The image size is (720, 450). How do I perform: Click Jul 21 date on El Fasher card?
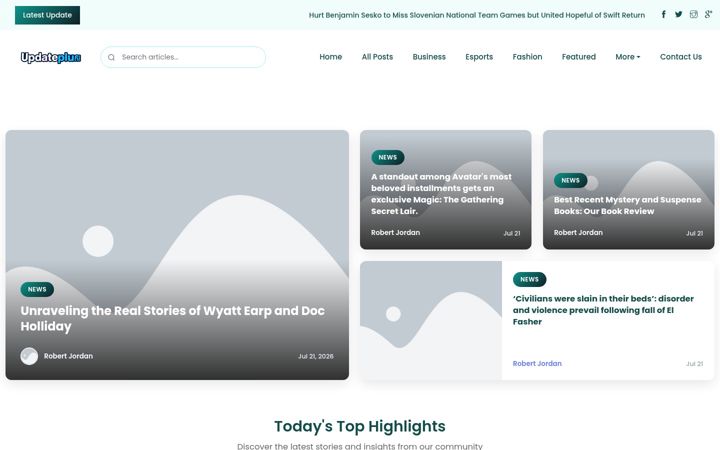694,364
